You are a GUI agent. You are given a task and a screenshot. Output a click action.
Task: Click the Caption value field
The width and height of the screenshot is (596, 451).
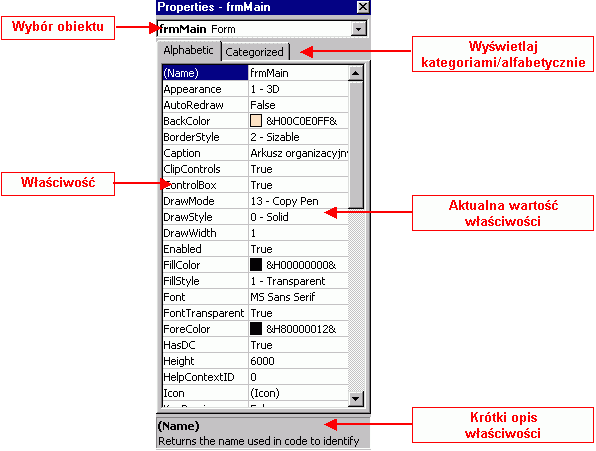click(298, 153)
